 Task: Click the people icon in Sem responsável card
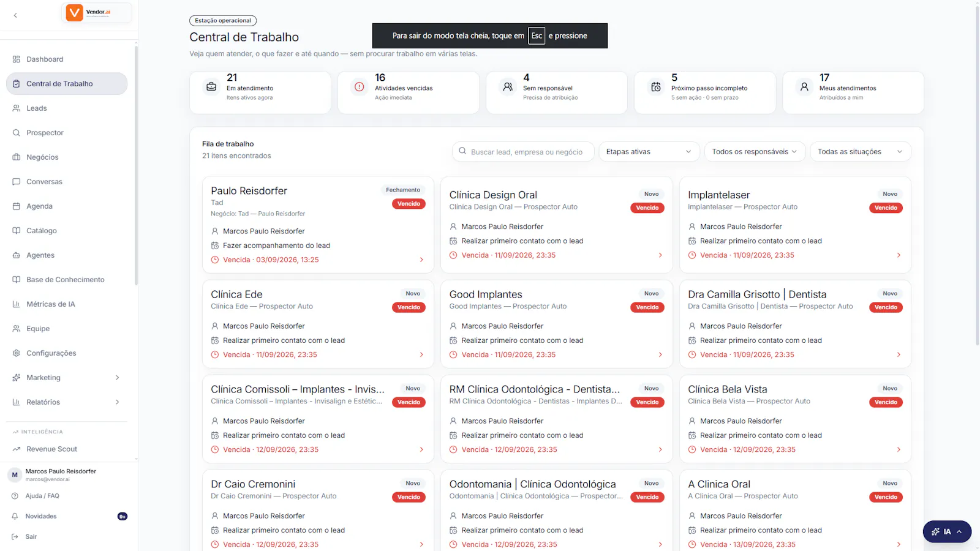[x=508, y=87]
